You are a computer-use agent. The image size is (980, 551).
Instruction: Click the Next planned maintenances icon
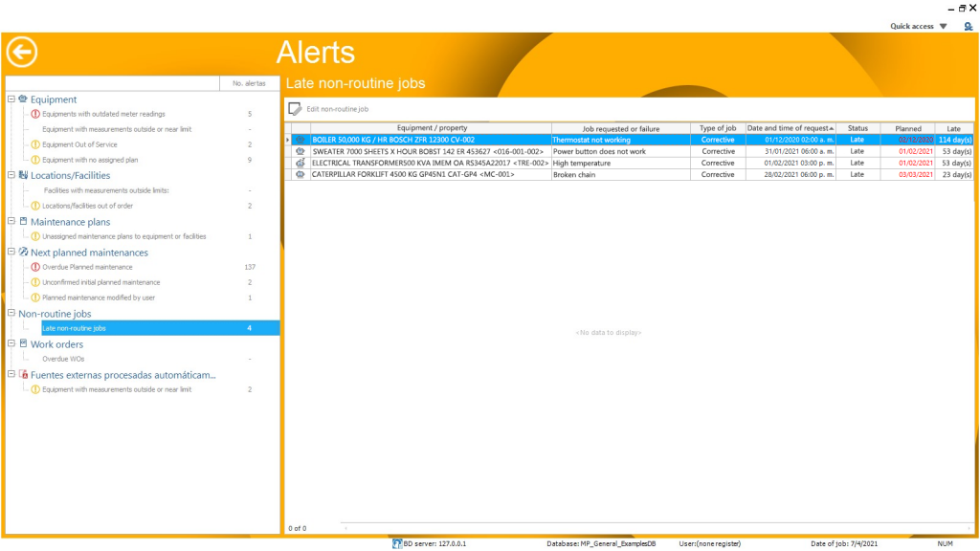(x=23, y=252)
